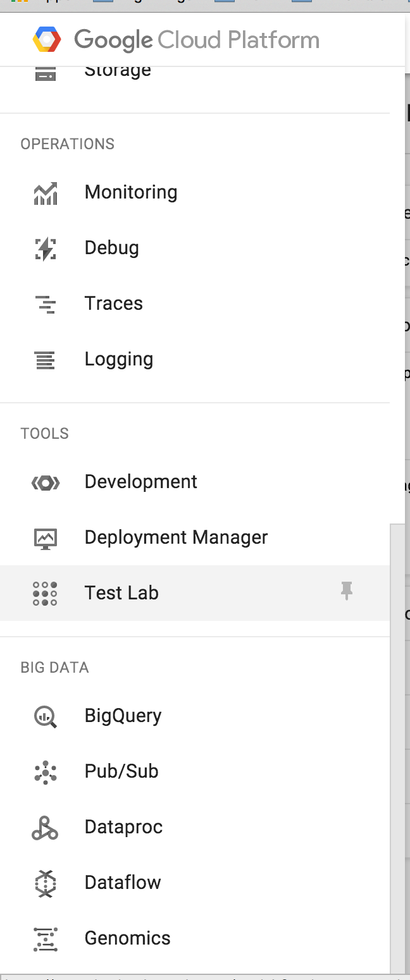Click the BigQuery magnifier icon

45,716
